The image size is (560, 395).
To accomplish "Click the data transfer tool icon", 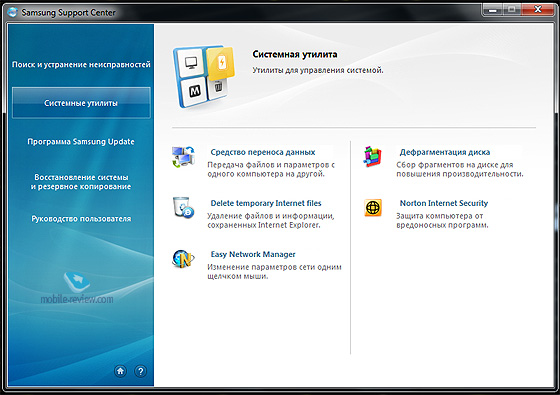I will point(183,157).
